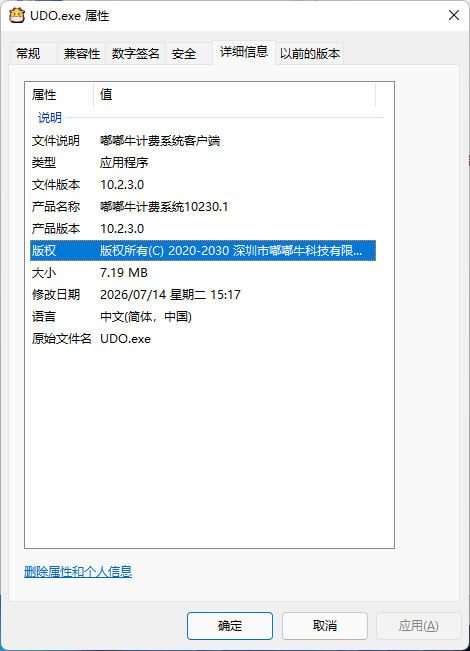Image resolution: width=470 pixels, height=651 pixels.
Task: Select the 详细信息 tab
Action: click(x=244, y=52)
